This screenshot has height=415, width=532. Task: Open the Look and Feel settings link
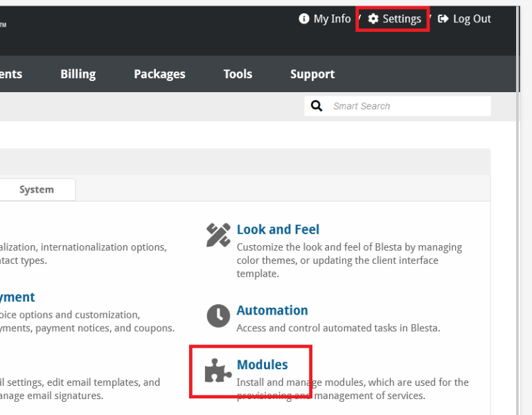(278, 229)
